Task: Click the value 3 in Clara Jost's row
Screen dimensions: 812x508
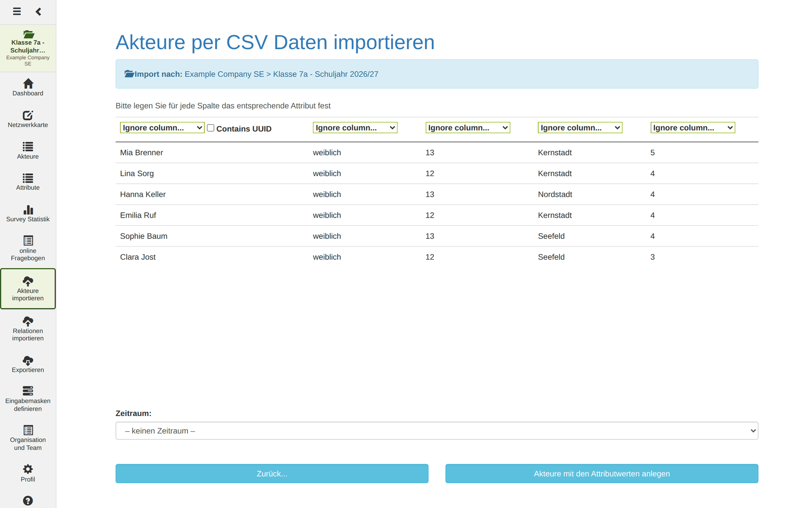Action: click(x=652, y=257)
